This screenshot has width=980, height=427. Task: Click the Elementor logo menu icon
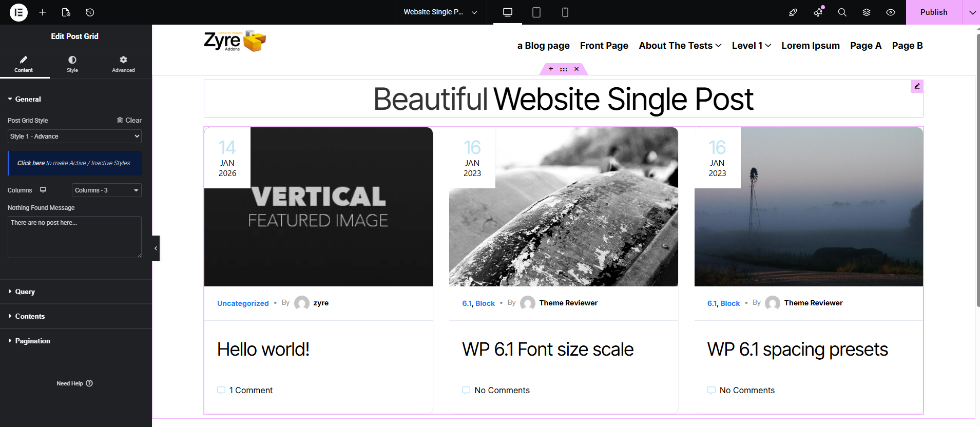coord(18,12)
